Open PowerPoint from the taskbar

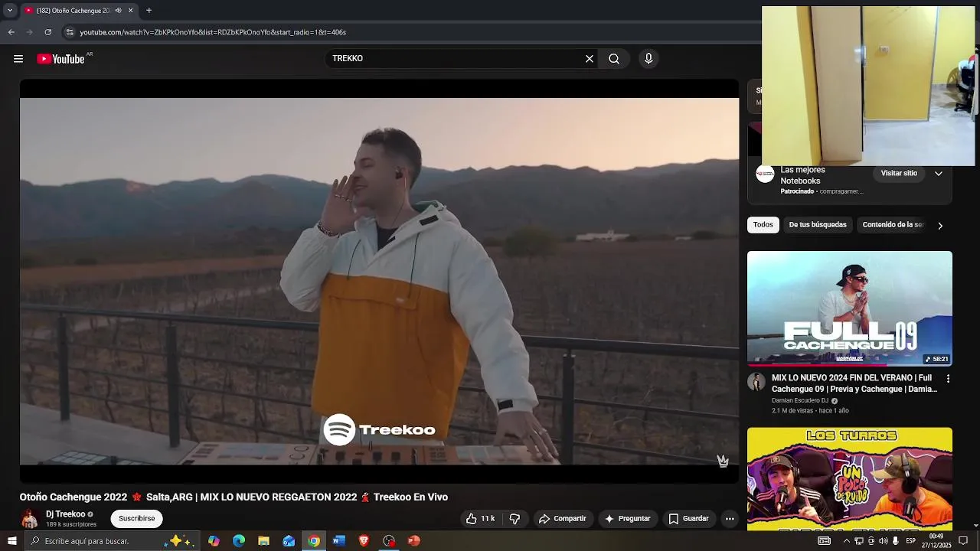point(414,541)
